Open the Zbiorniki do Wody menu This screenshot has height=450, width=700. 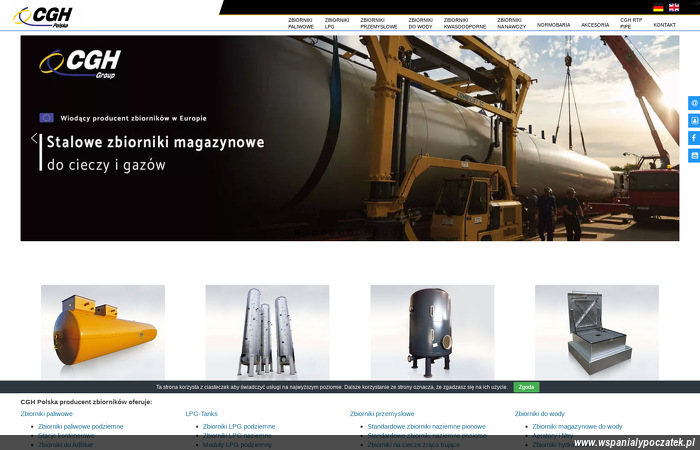[421, 23]
